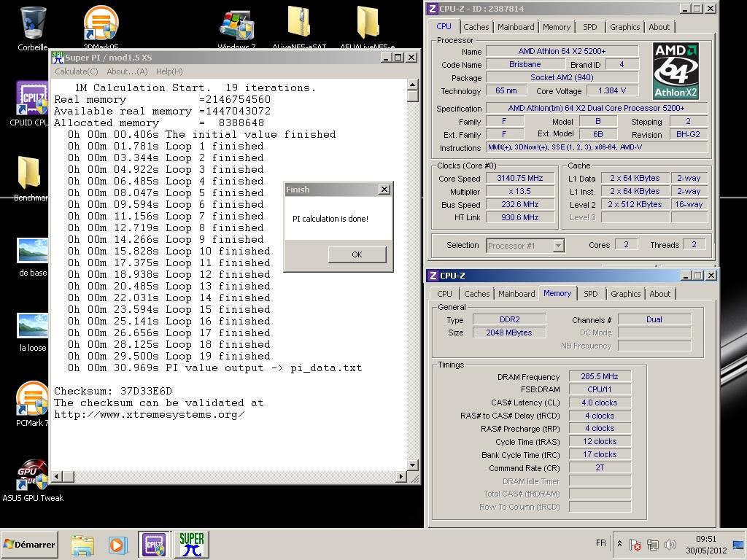Select the Mainboard tab in upper CPU-Z
This screenshot has width=747, height=560.
click(516, 27)
